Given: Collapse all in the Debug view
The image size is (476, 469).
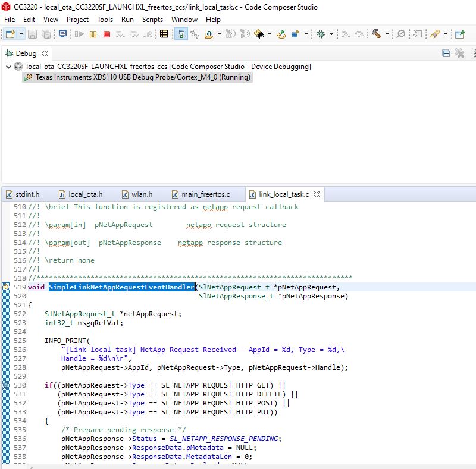Looking at the screenshot, I should [x=446, y=53].
